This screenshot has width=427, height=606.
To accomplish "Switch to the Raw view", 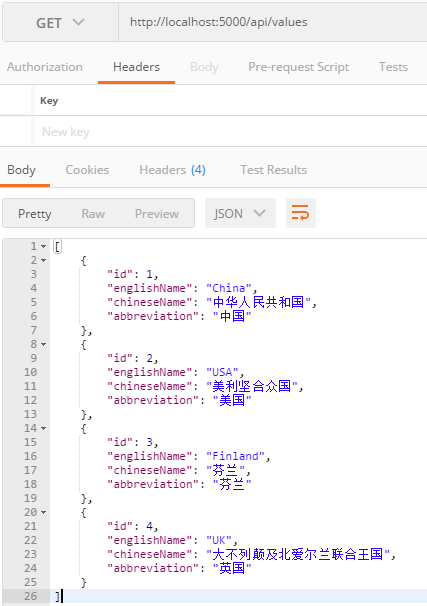I will click(x=93, y=214).
